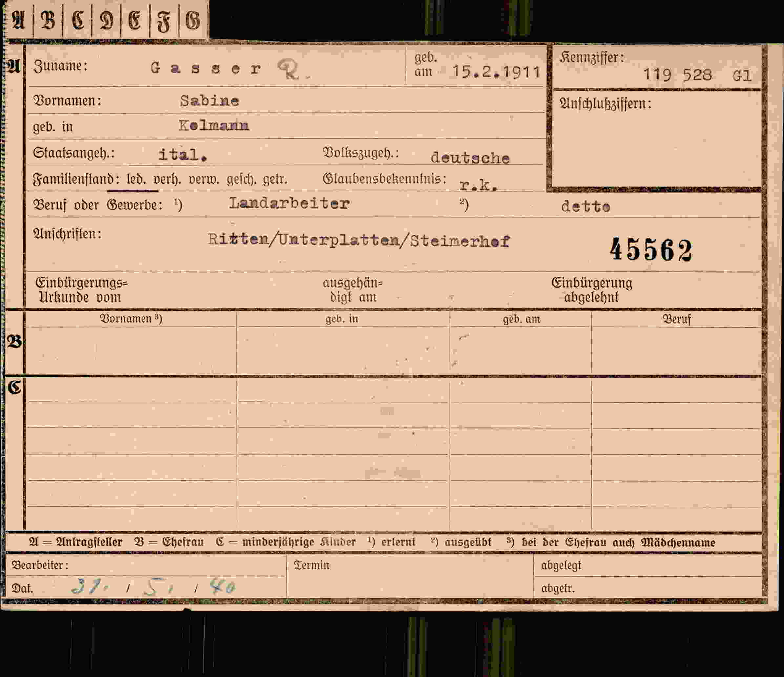Click the section A side marker

pyautogui.click(x=14, y=67)
